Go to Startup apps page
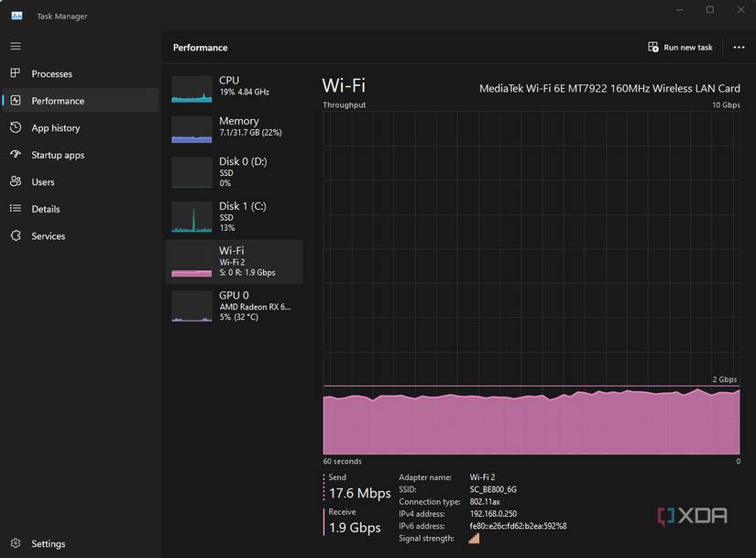The height and width of the screenshot is (558, 756). 80,154
